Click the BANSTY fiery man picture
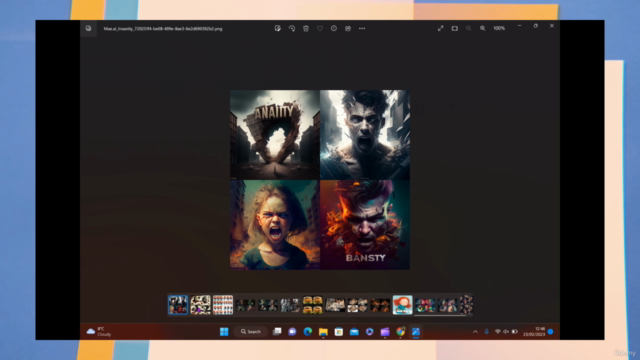The image size is (640, 360). click(x=365, y=224)
